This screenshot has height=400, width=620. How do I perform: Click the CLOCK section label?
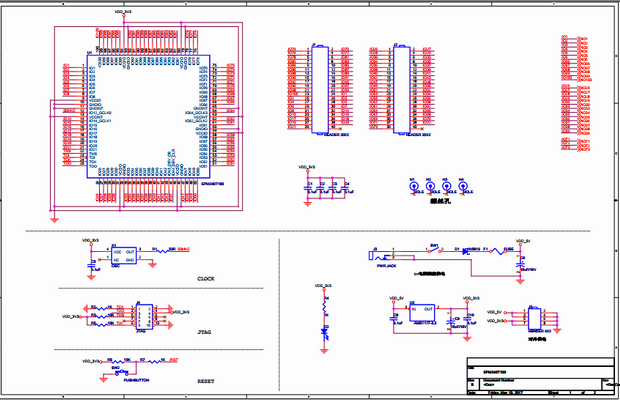(206, 279)
